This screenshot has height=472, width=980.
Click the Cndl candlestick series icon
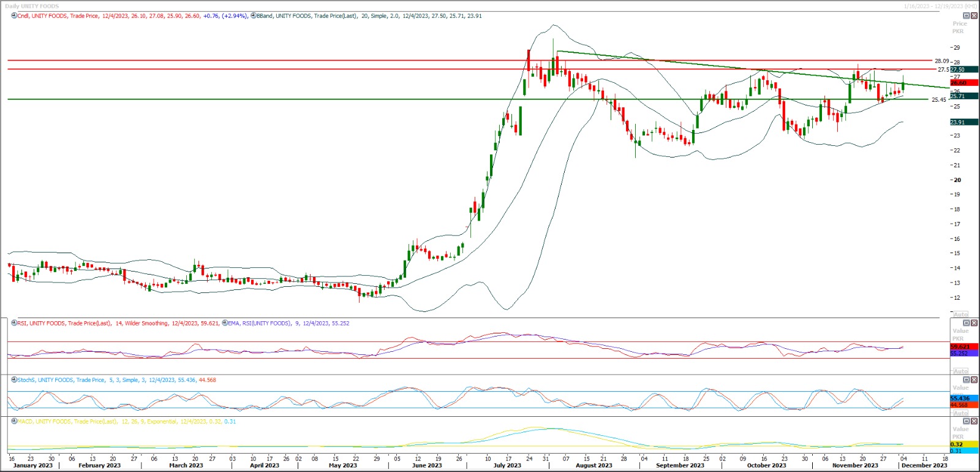pyautogui.click(x=14, y=16)
